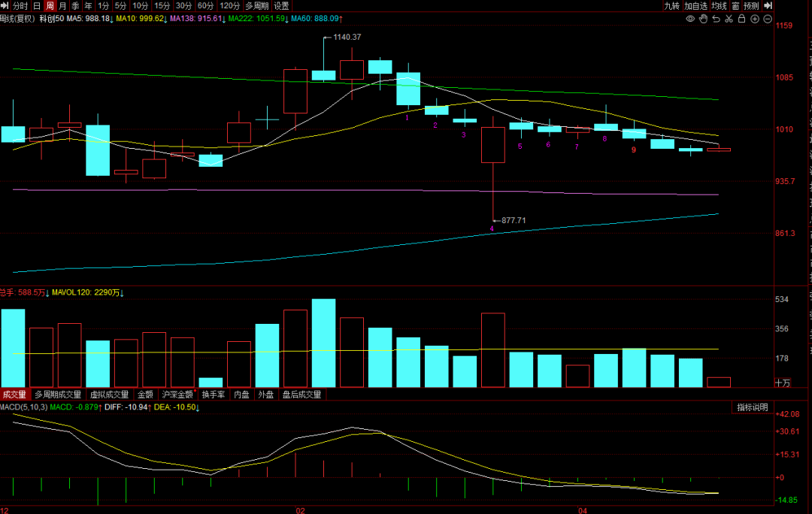This screenshot has height=514, width=812.
Task: Toggle the chart lock icon
Action: [741, 19]
